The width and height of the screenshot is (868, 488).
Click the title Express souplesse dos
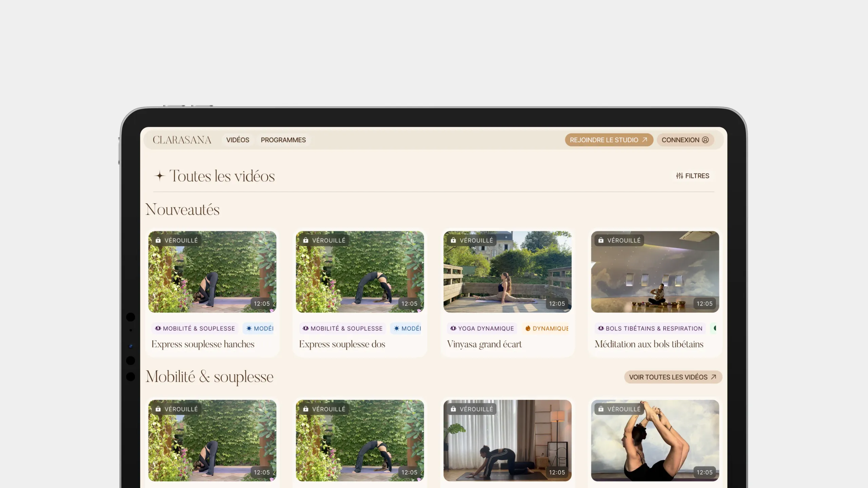click(342, 344)
